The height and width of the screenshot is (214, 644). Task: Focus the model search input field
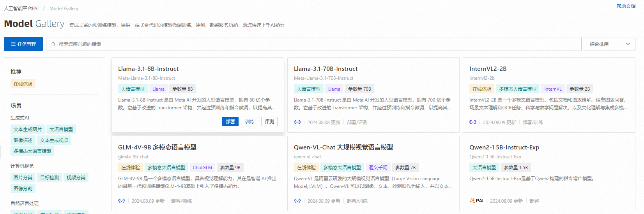(314, 44)
